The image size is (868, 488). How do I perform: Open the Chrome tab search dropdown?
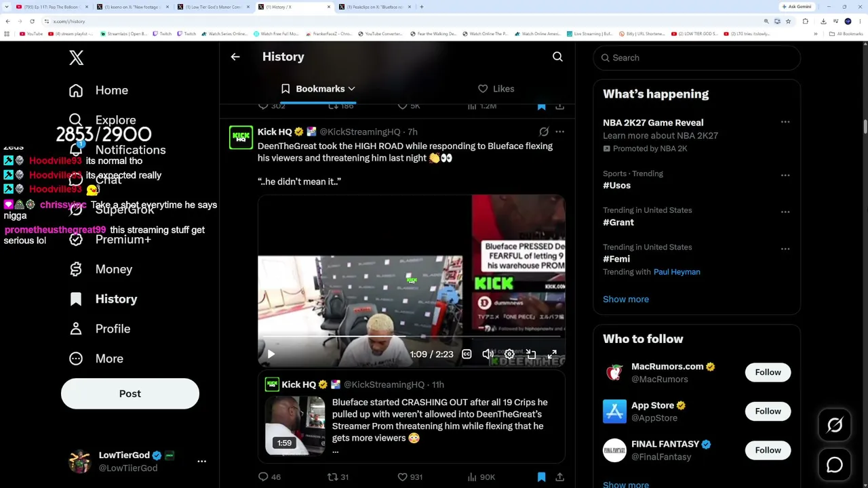[7, 7]
